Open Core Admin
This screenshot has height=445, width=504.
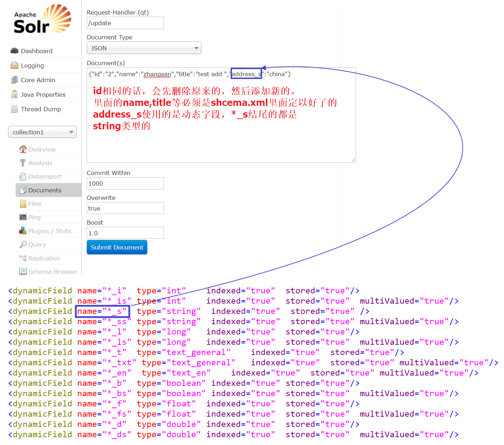[x=38, y=80]
